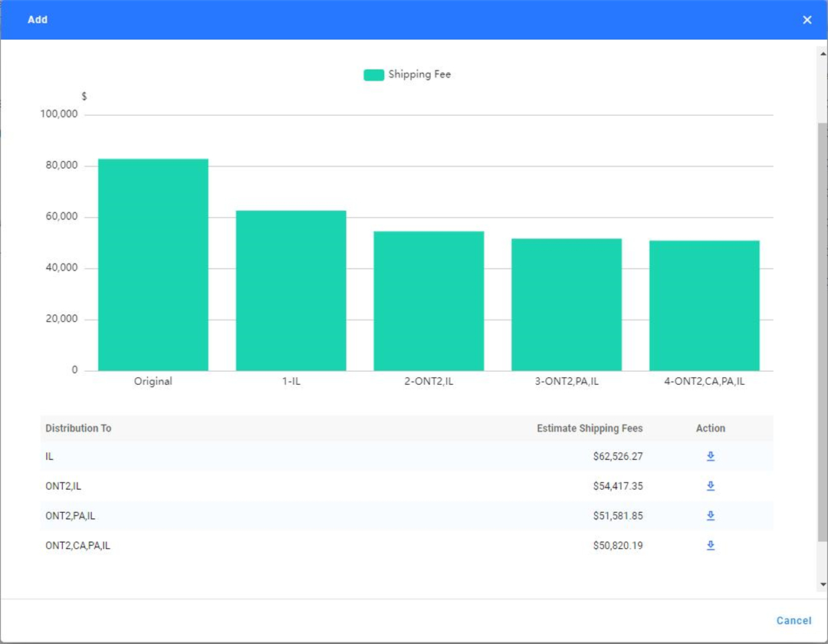Click the Estimate Shipping Fees column header

590,428
